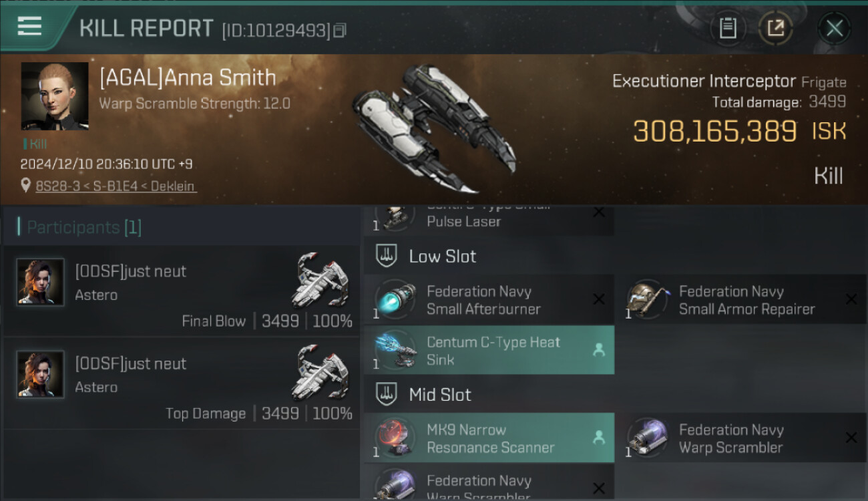Open the hamburger menu beside Kill Report
The image size is (868, 501).
29,27
